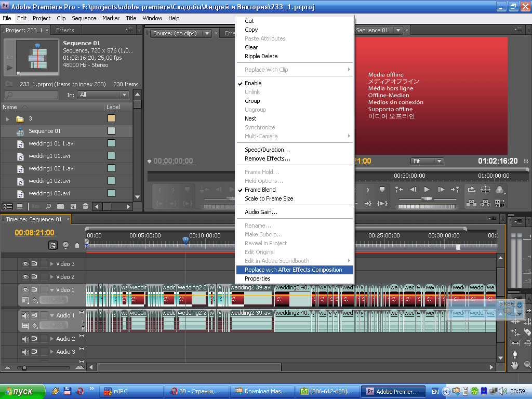Viewport: 532px width, 399px height.
Task: Click the timeline zoom slider
Action: pyautogui.click(x=24, y=368)
